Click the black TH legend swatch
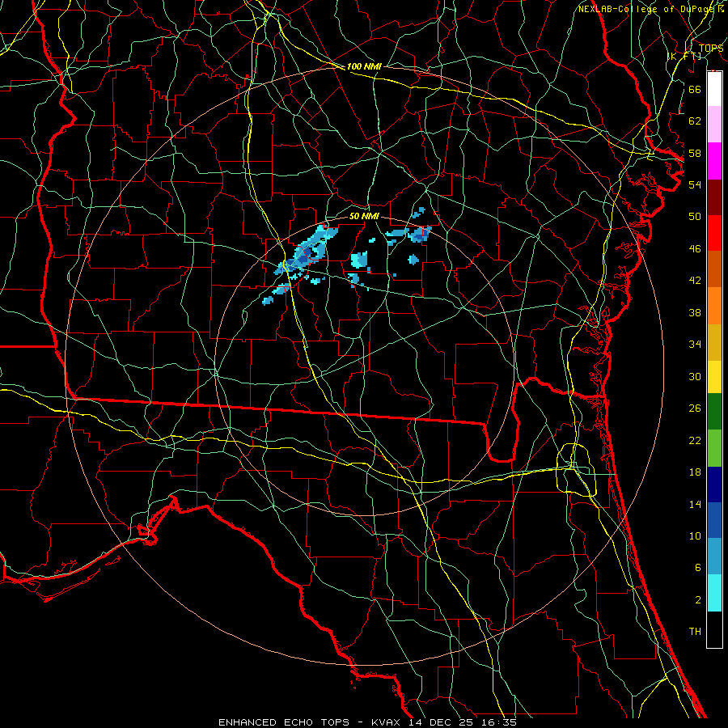728x728 pixels. click(714, 629)
